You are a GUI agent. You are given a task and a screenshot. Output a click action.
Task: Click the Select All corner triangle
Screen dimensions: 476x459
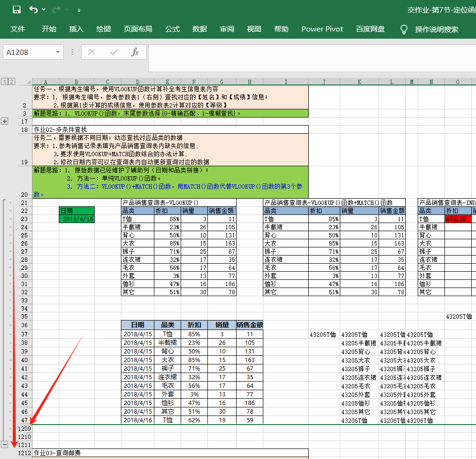click(29, 82)
